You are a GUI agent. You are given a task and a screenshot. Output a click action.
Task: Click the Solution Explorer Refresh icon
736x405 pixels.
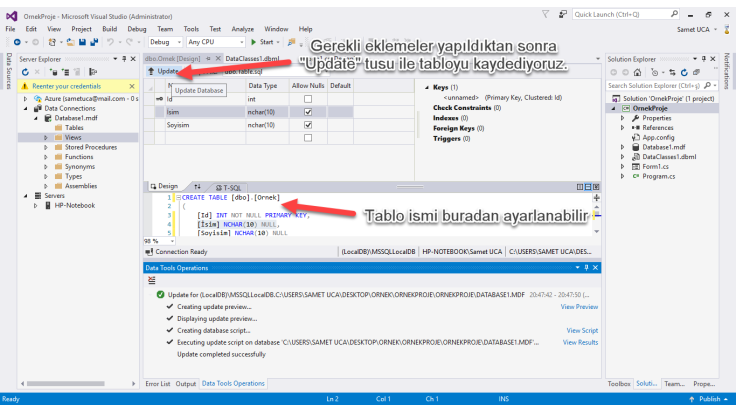[684, 72]
